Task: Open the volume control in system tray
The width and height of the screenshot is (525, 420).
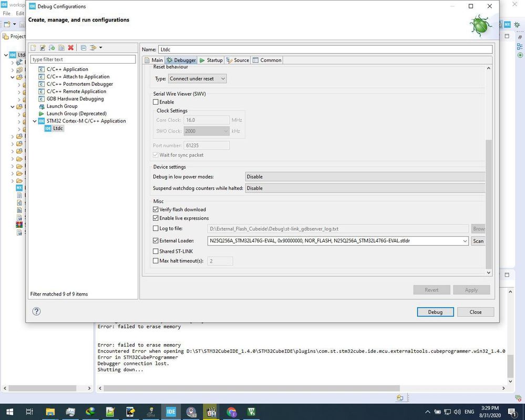Action: tap(457, 412)
